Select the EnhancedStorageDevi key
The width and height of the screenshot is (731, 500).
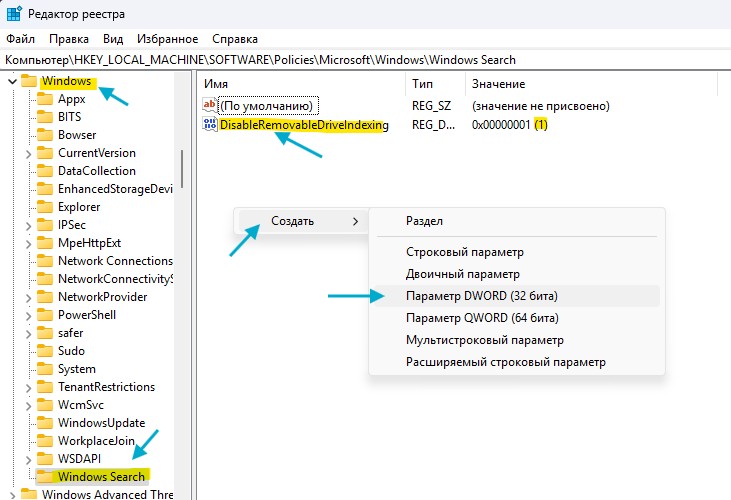[x=115, y=189]
